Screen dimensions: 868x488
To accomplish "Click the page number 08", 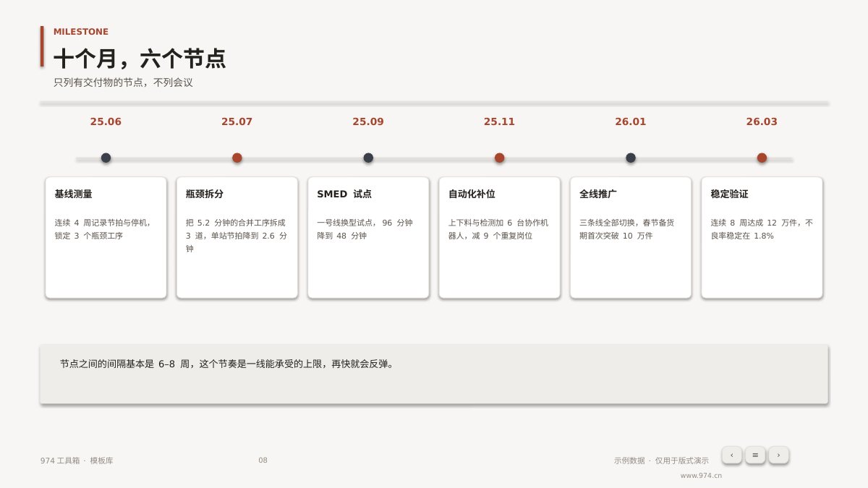I will [x=263, y=461].
